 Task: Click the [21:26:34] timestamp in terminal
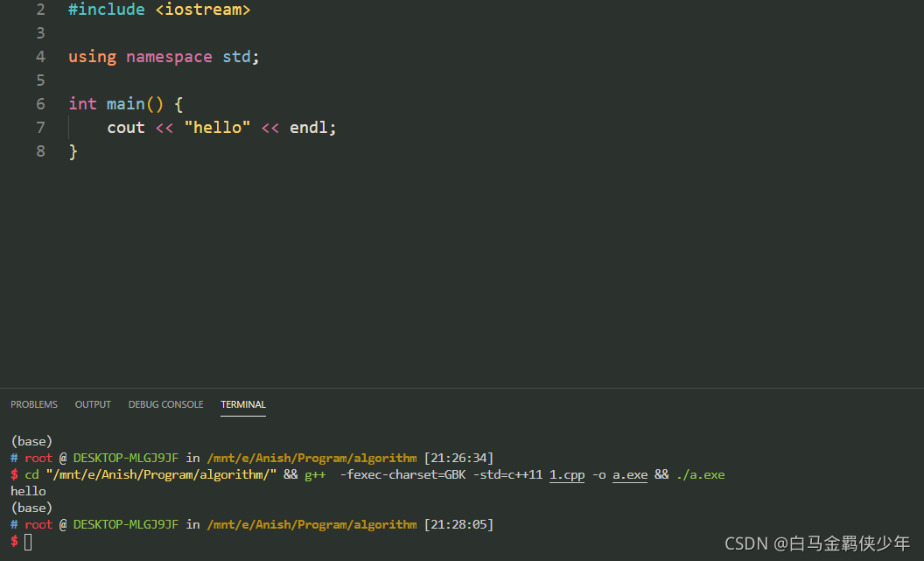[458, 458]
